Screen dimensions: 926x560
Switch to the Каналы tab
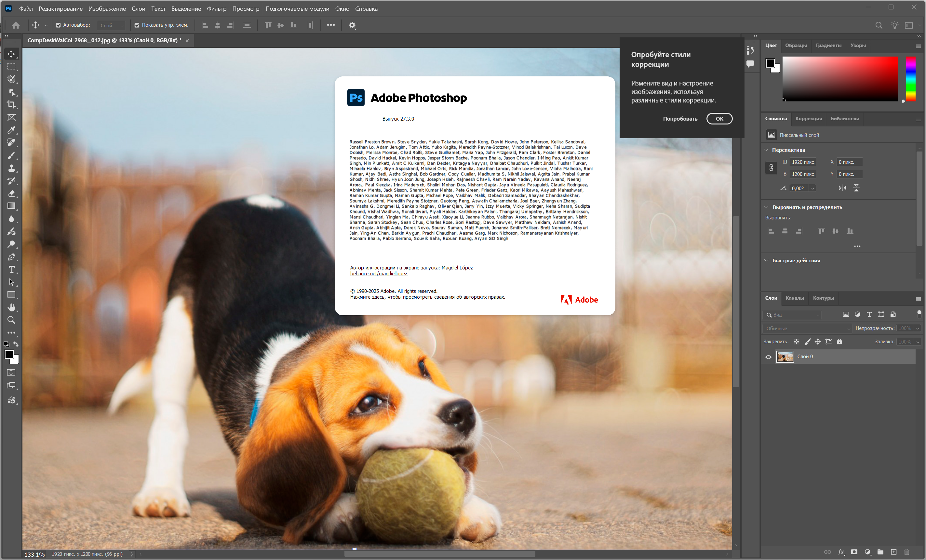pos(795,298)
